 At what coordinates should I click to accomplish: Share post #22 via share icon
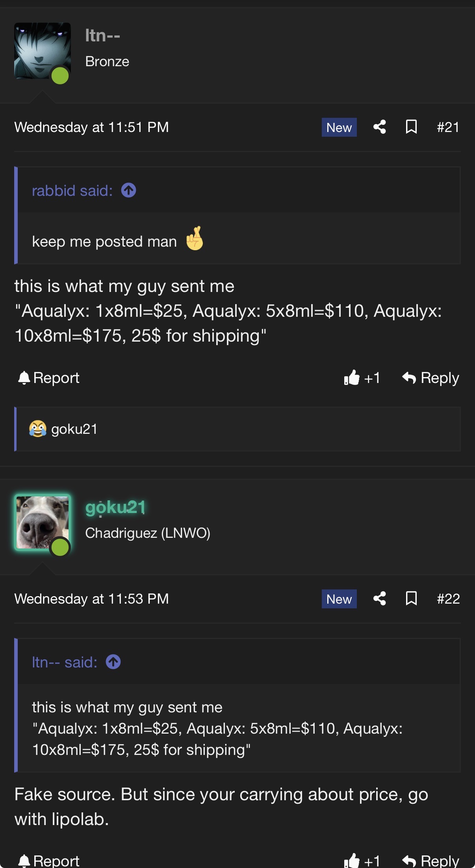[380, 598]
